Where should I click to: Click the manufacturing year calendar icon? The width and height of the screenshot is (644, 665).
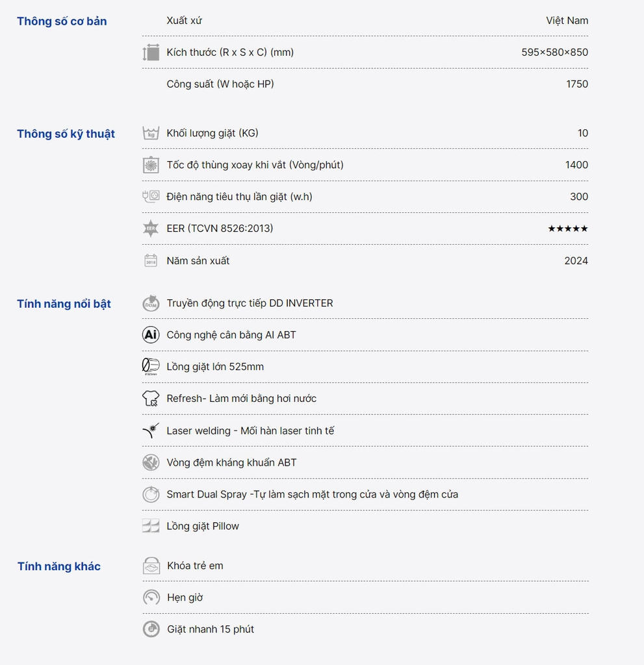pyautogui.click(x=151, y=260)
